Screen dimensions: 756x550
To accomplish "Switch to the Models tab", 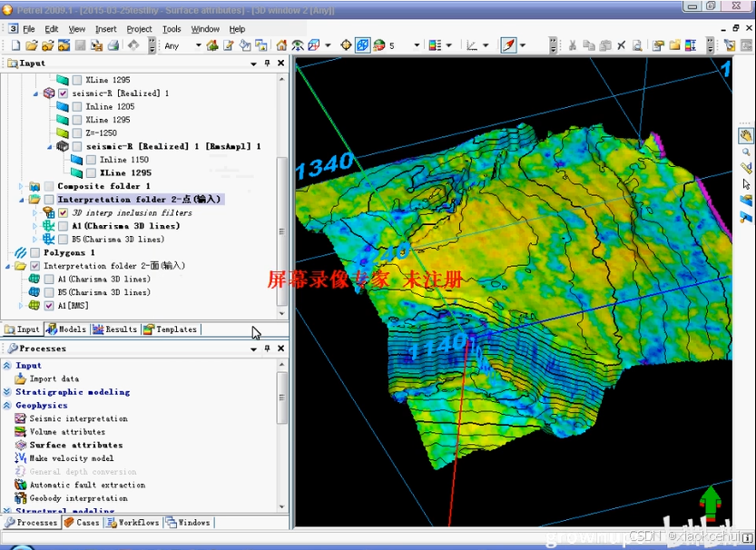I will point(66,329).
